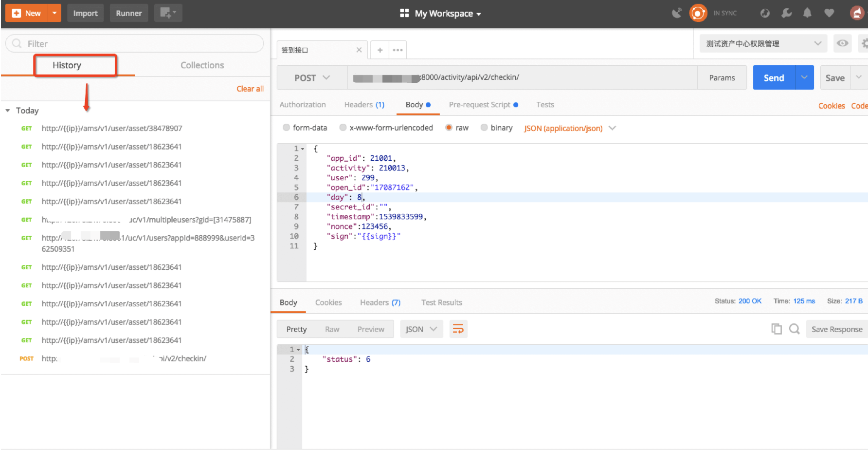The height and width of the screenshot is (450, 868).
Task: Open the interceptor satellite dish icon
Action: pyautogui.click(x=676, y=13)
